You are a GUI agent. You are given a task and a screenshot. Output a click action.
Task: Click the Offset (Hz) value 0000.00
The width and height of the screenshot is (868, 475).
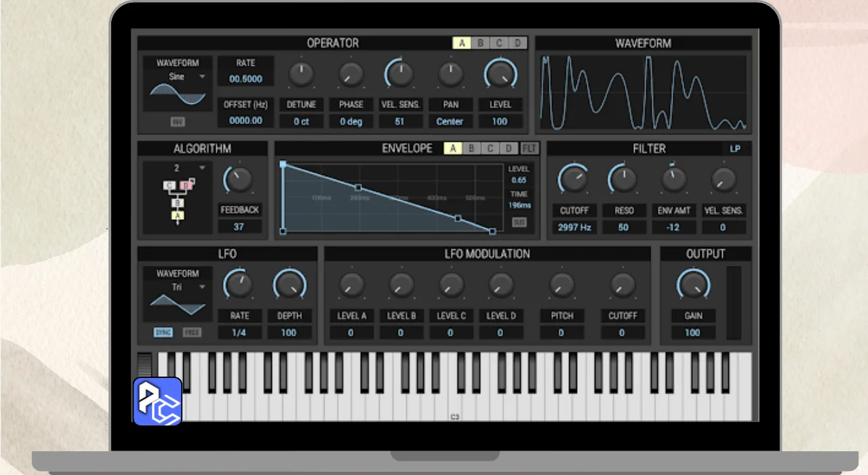245,120
